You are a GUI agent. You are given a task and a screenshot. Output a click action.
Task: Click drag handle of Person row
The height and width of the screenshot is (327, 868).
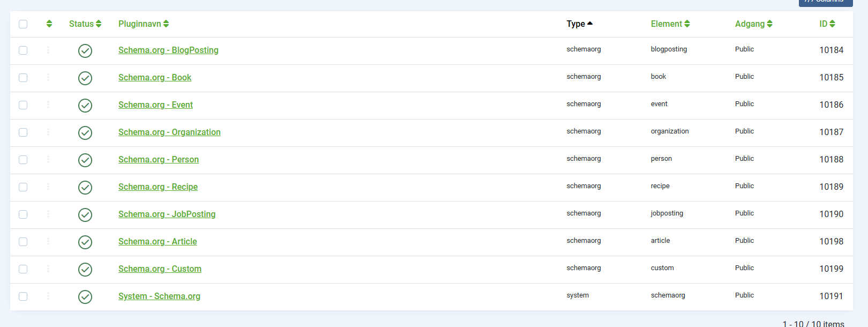(x=48, y=159)
